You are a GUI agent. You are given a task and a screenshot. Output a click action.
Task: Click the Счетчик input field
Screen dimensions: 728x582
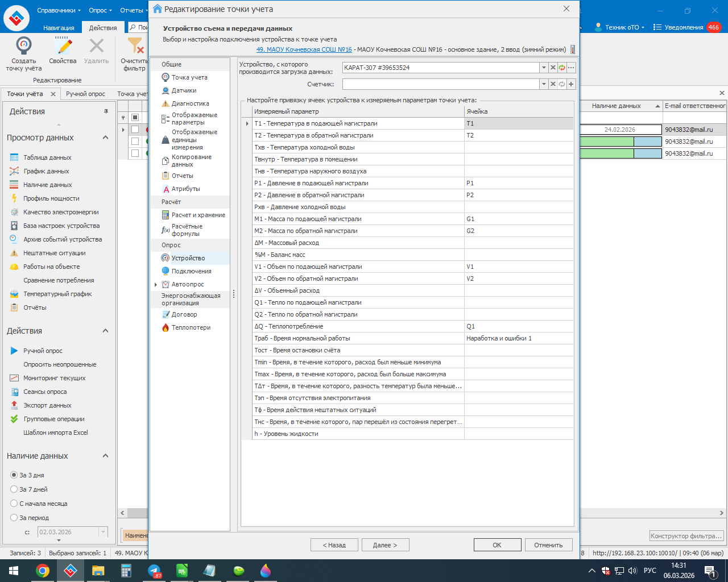[x=440, y=84]
